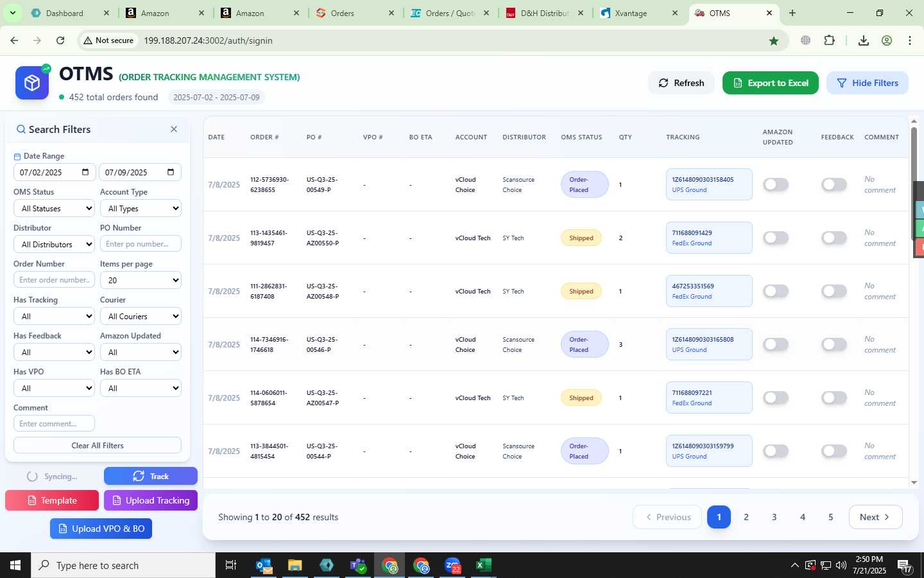The image size is (924, 578).
Task: Open tracking link 711688091429 FedEx Ground
Action: pyautogui.click(x=709, y=238)
